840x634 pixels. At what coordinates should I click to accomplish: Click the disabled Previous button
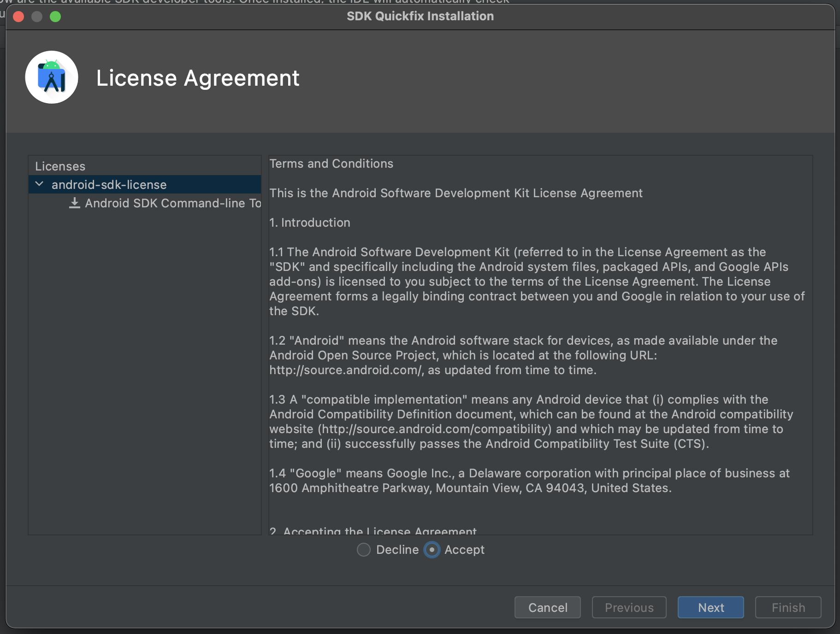(x=629, y=607)
